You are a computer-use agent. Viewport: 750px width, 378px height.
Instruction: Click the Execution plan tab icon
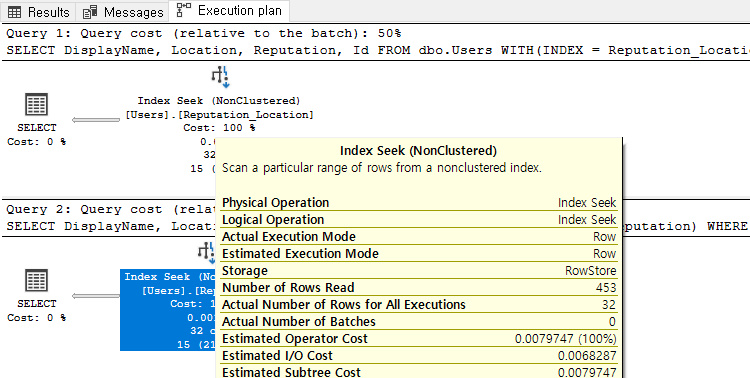coord(184,10)
